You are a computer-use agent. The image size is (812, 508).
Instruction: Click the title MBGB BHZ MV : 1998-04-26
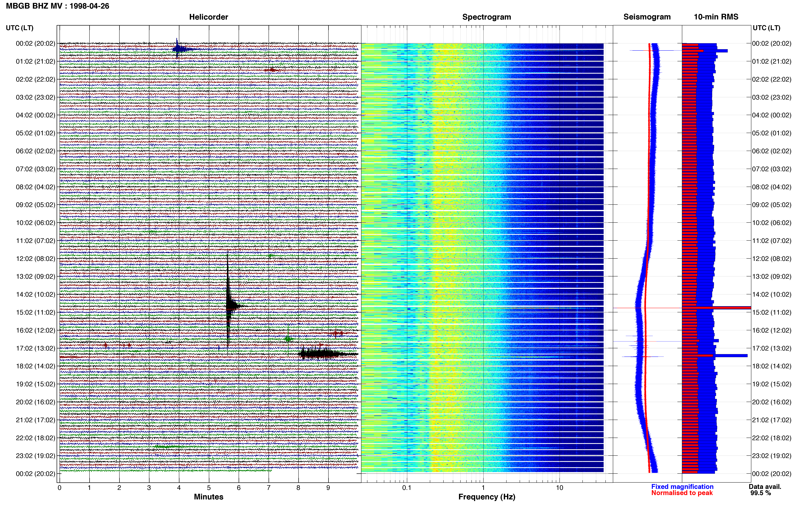tap(57, 6)
